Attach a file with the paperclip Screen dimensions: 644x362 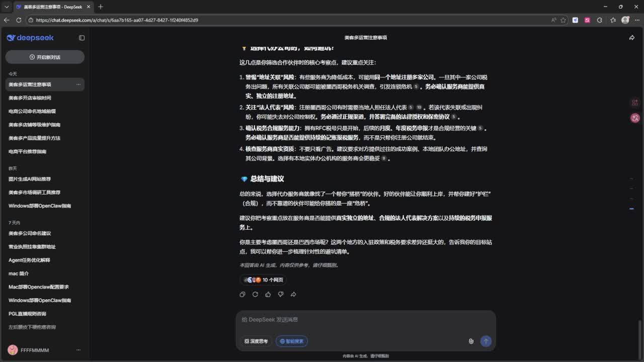[471, 341]
